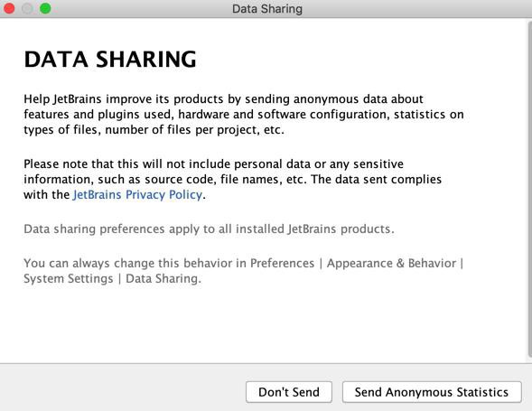The image size is (532, 411).
Task: Click the word Preferences in the gray settings path
Action: (283, 264)
